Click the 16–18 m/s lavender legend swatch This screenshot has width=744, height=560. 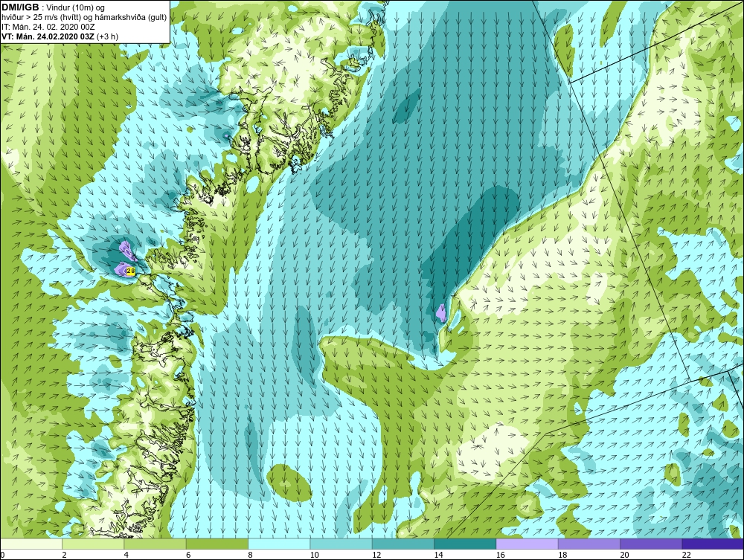click(x=527, y=544)
